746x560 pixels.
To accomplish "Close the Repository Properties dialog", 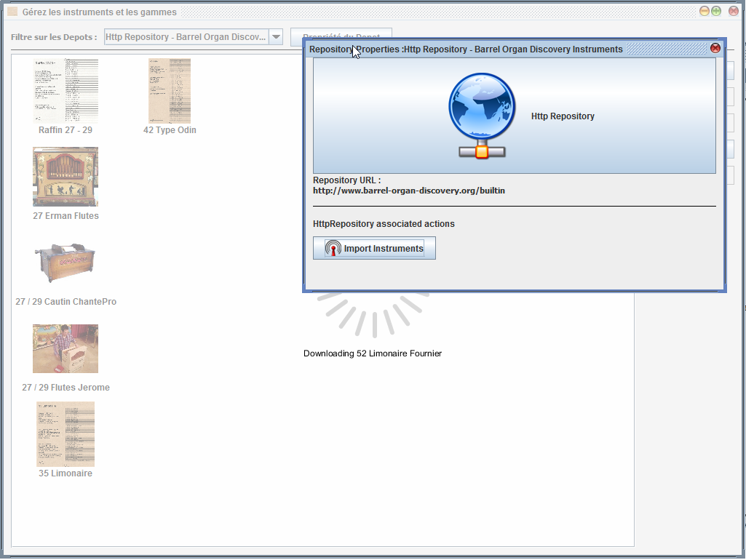I will [715, 49].
